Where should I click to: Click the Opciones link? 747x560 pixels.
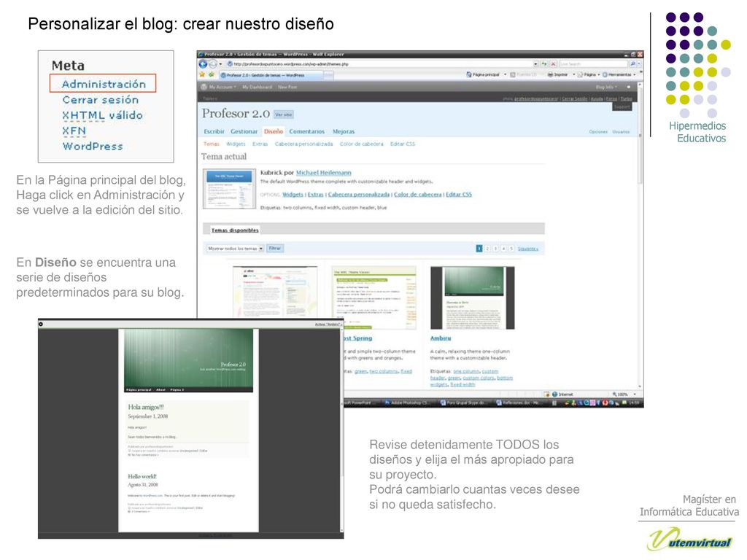[x=598, y=132]
